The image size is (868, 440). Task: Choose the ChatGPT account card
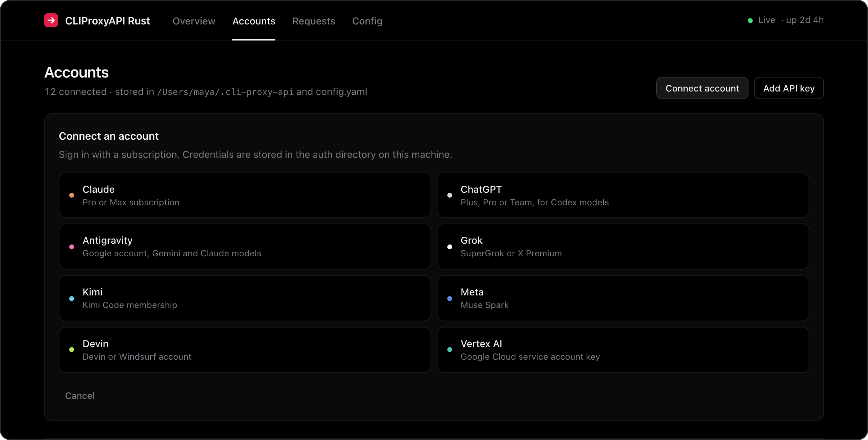pos(623,195)
